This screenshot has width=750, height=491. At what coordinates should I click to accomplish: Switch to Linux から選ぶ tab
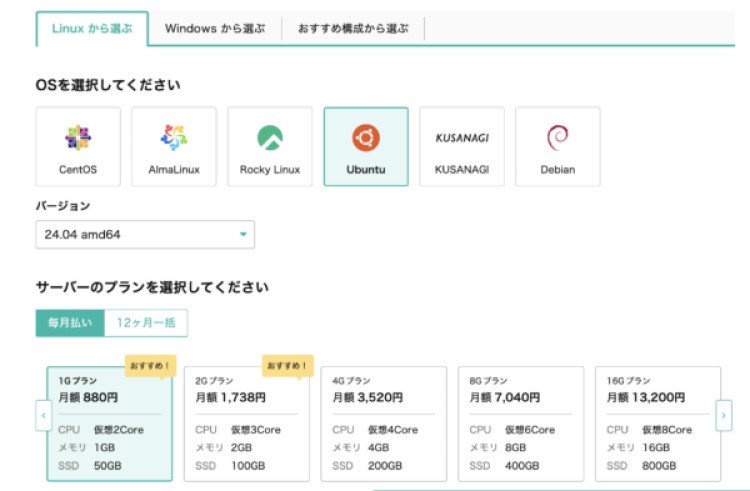coord(92,29)
